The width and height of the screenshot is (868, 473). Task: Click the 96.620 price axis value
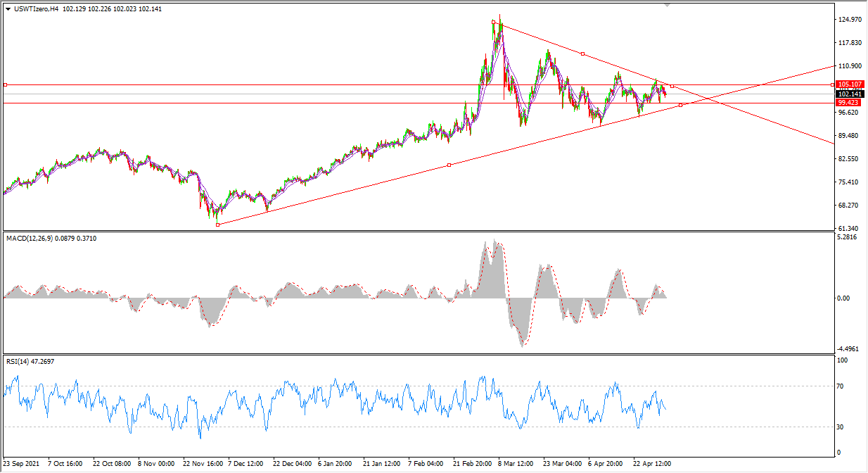(848, 113)
